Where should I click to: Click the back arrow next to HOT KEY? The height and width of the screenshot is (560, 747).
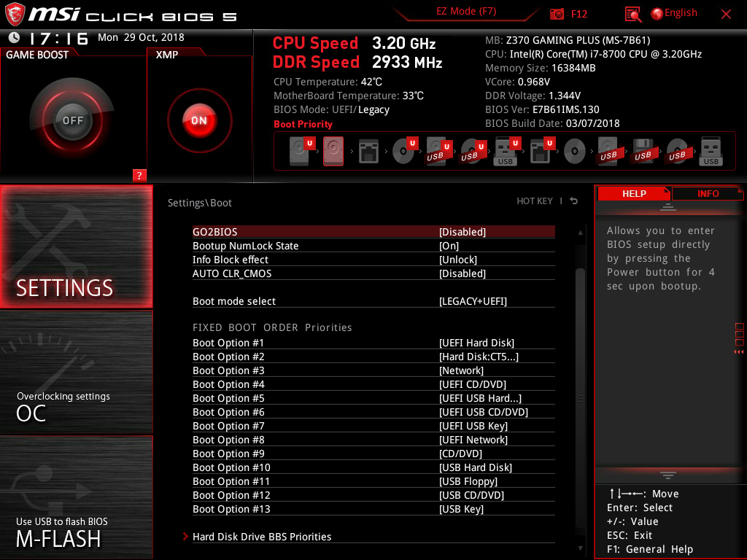click(574, 201)
